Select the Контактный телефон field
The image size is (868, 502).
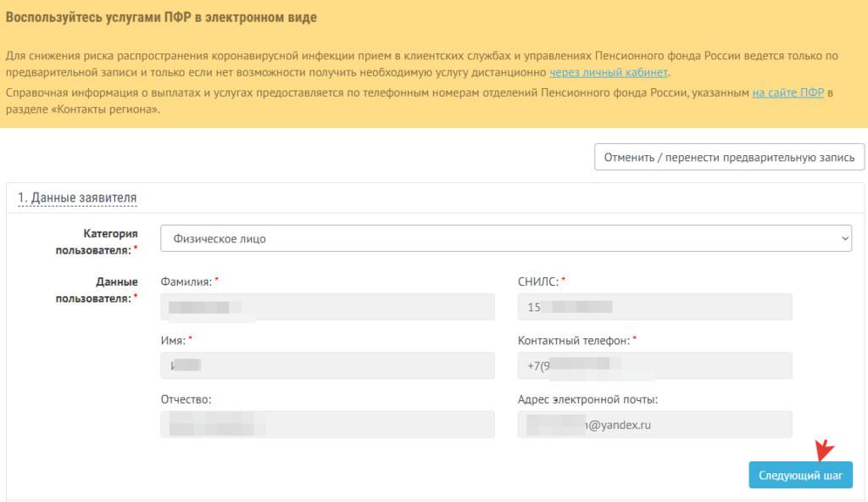pos(654,365)
